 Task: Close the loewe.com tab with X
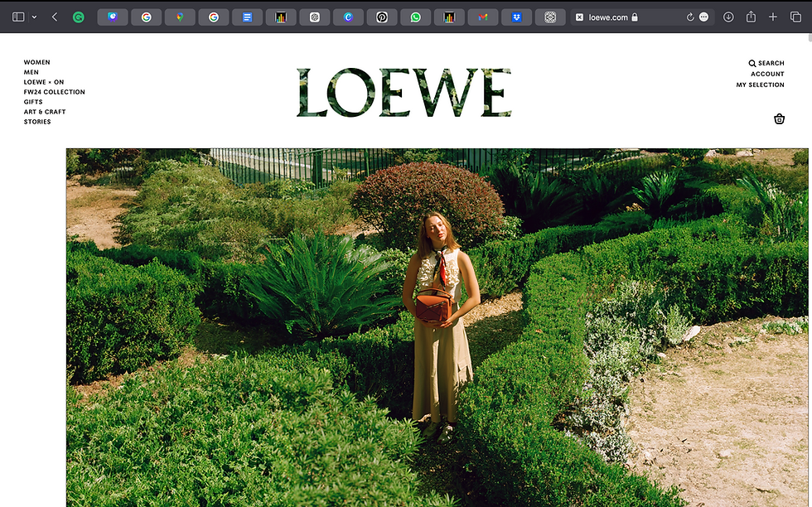coord(579,17)
